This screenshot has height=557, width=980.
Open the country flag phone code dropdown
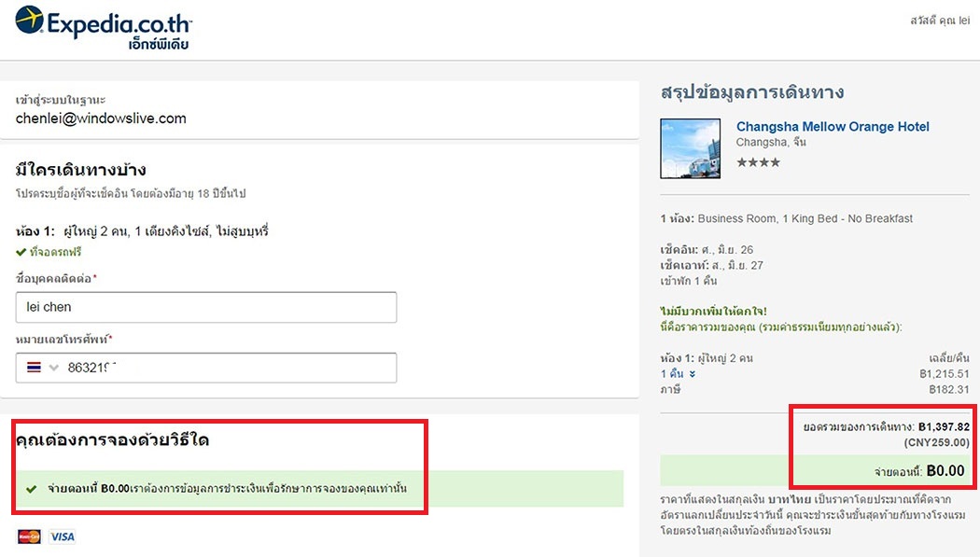(x=43, y=368)
